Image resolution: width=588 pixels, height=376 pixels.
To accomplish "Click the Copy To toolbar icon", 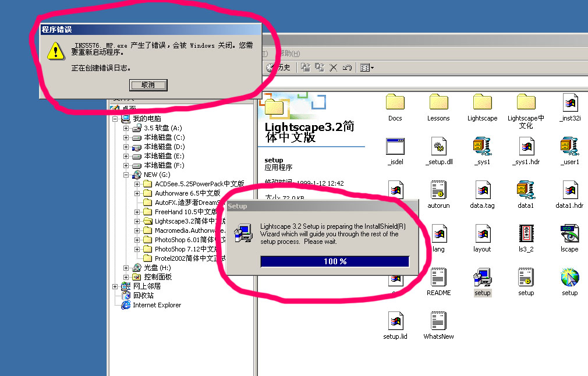I will [x=320, y=68].
